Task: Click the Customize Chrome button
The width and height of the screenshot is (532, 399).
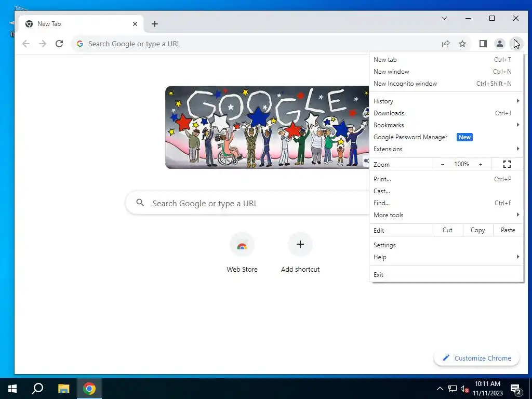Action: 477,358
